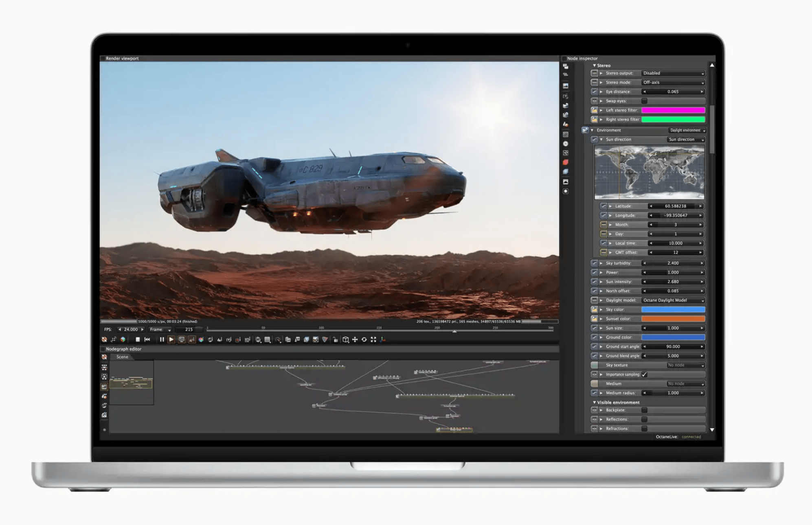
Task: Click the Environment node pin icon
Action: coord(585,130)
